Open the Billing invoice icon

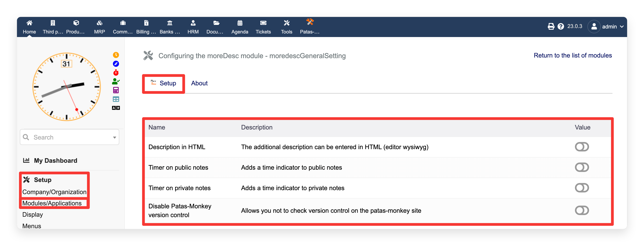(146, 23)
